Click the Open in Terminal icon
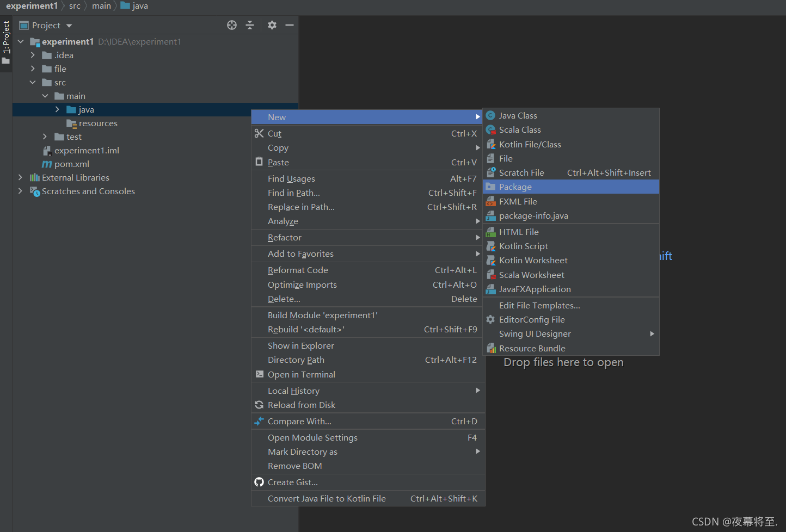Image resolution: width=786 pixels, height=532 pixels. coord(259,374)
